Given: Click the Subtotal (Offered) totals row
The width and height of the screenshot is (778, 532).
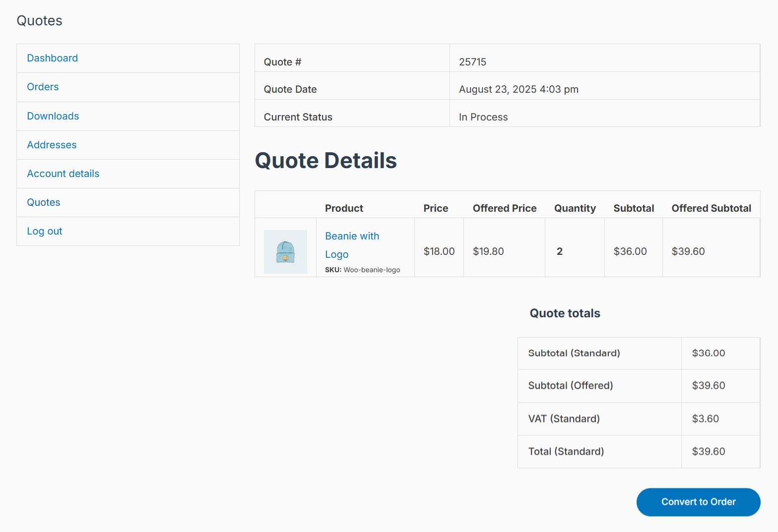Looking at the screenshot, I should 639,386.
